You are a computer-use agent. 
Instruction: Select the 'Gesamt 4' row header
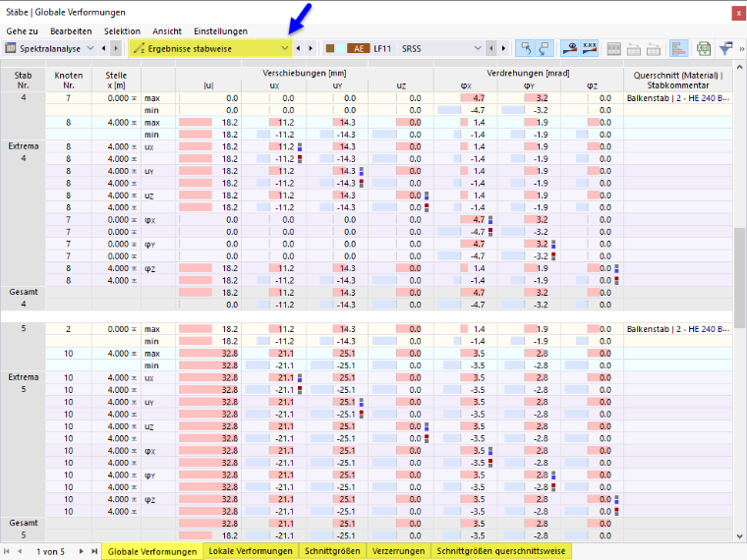(x=23, y=298)
